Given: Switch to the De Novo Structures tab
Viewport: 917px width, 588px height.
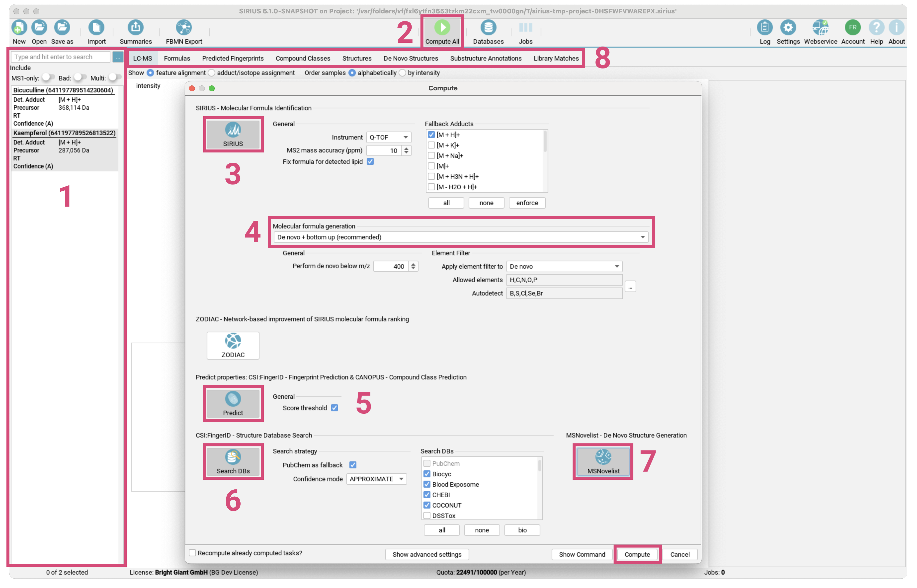Looking at the screenshot, I should tap(411, 58).
